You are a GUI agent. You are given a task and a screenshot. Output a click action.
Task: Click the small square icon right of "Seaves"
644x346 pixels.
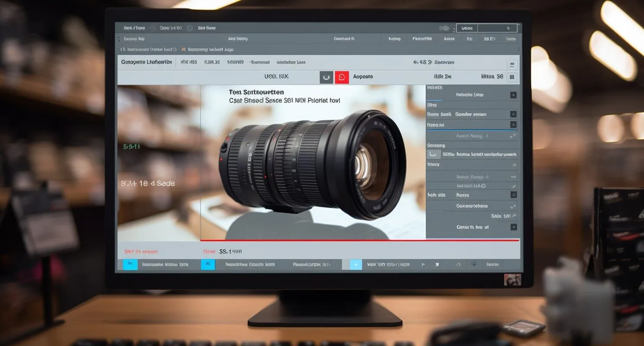tap(512, 64)
